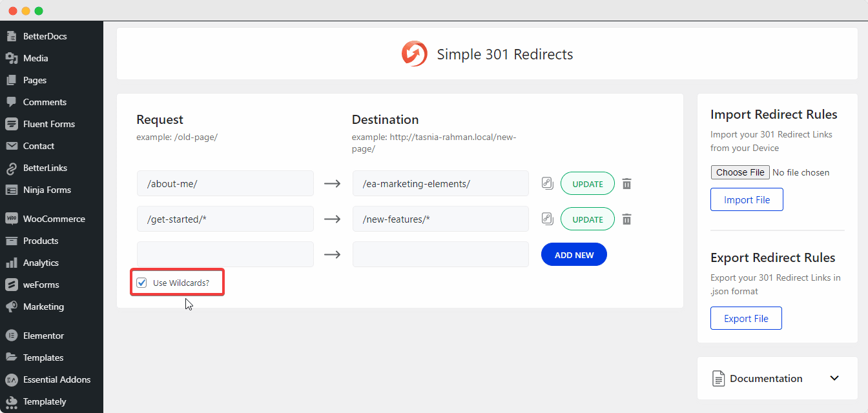868x413 pixels.
Task: Click the link icon beside /ea-marketing-elements/
Action: pyautogui.click(x=547, y=183)
